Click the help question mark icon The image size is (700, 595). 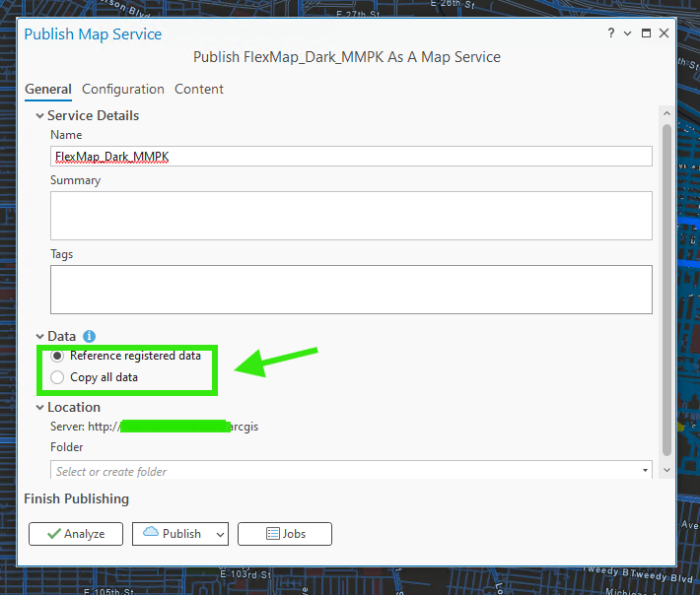611,33
